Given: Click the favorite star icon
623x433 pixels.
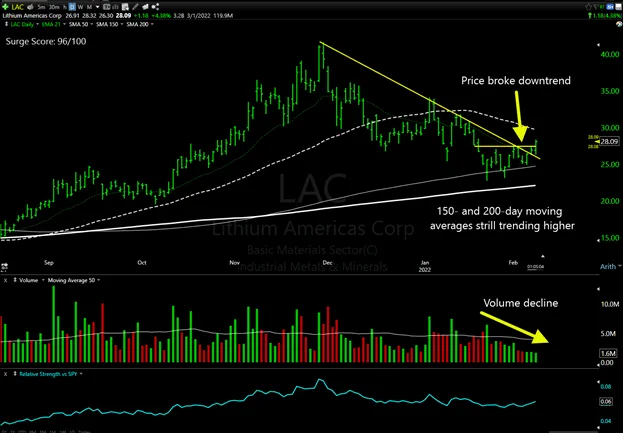Looking at the screenshot, I should (x=588, y=7).
